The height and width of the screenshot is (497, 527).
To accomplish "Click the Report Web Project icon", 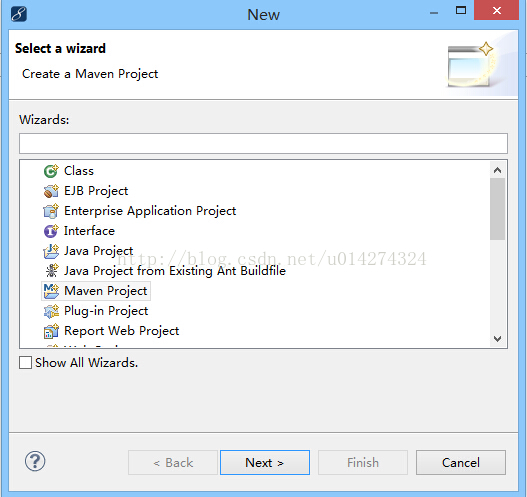I will coord(51,331).
